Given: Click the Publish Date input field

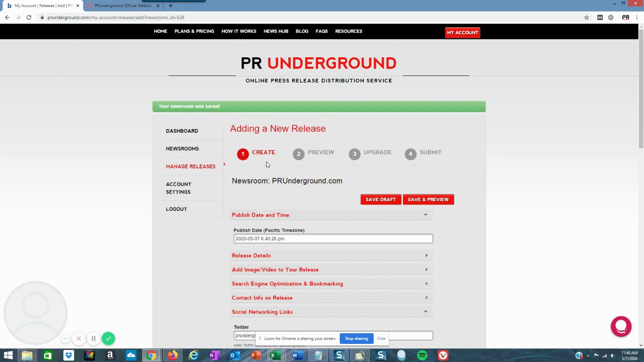Looking at the screenshot, I should point(333,239).
